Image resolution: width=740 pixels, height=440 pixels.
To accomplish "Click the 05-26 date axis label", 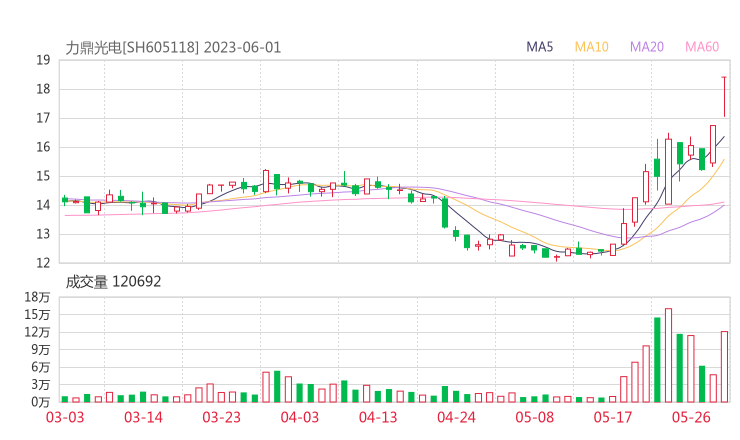I will coord(691,417).
